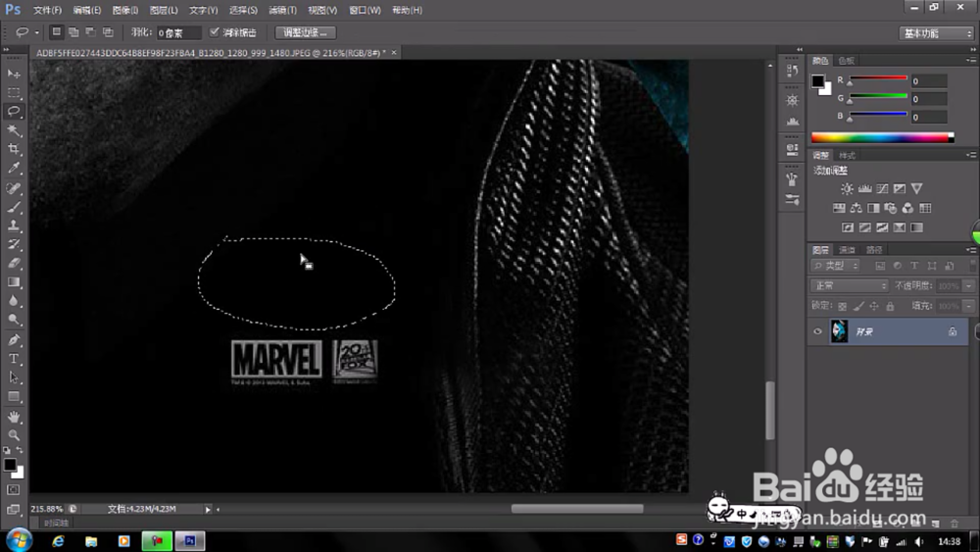Image resolution: width=980 pixels, height=552 pixels.
Task: Switch to the Channels tab
Action: 847,250
